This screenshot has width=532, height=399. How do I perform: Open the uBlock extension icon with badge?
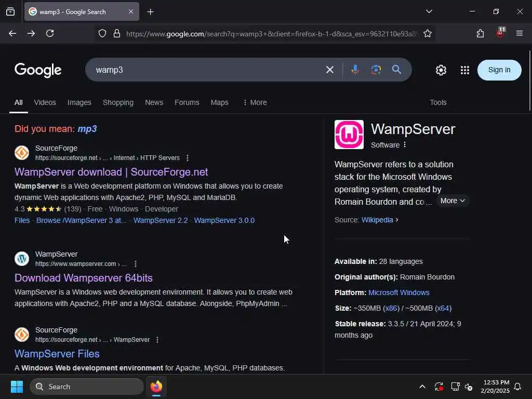(x=500, y=33)
